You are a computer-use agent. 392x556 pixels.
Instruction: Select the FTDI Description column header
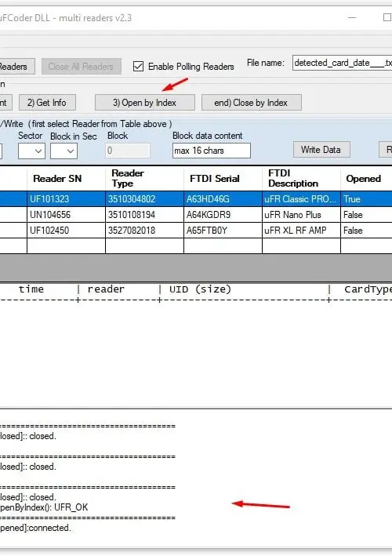point(301,179)
